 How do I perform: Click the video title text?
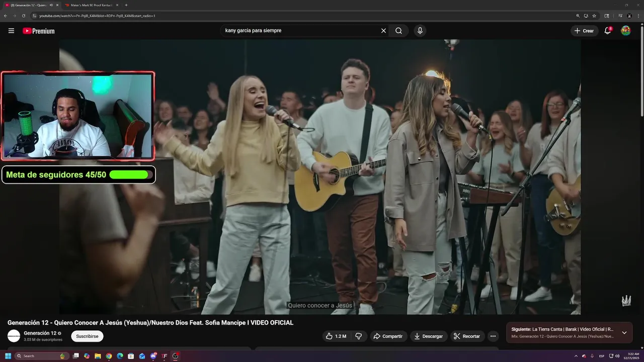[150, 323]
